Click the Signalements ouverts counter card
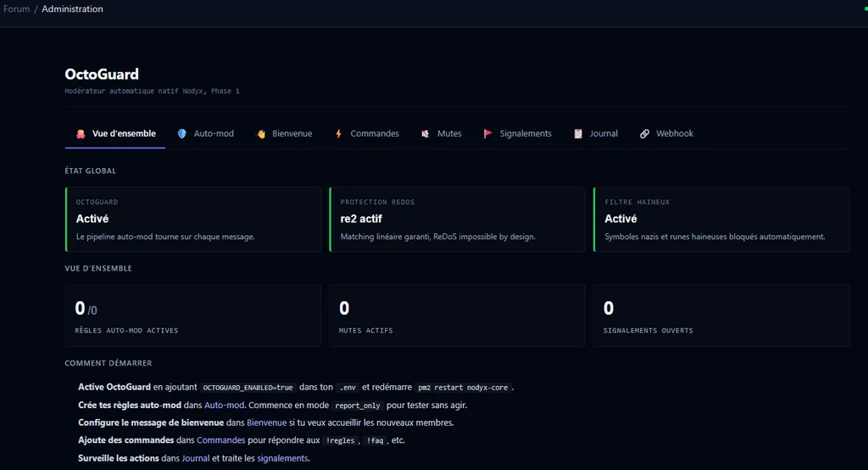The height and width of the screenshot is (470, 868). click(x=721, y=316)
